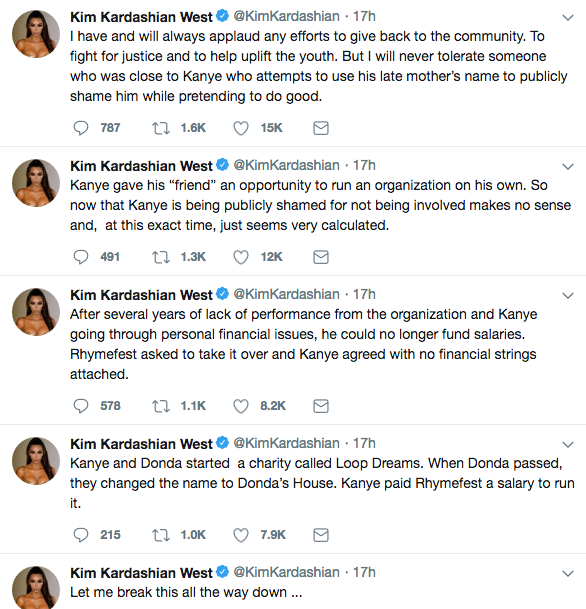Expand options on 'Let me break this' tweet
Viewport: 586px width, 609px height.
(568, 573)
